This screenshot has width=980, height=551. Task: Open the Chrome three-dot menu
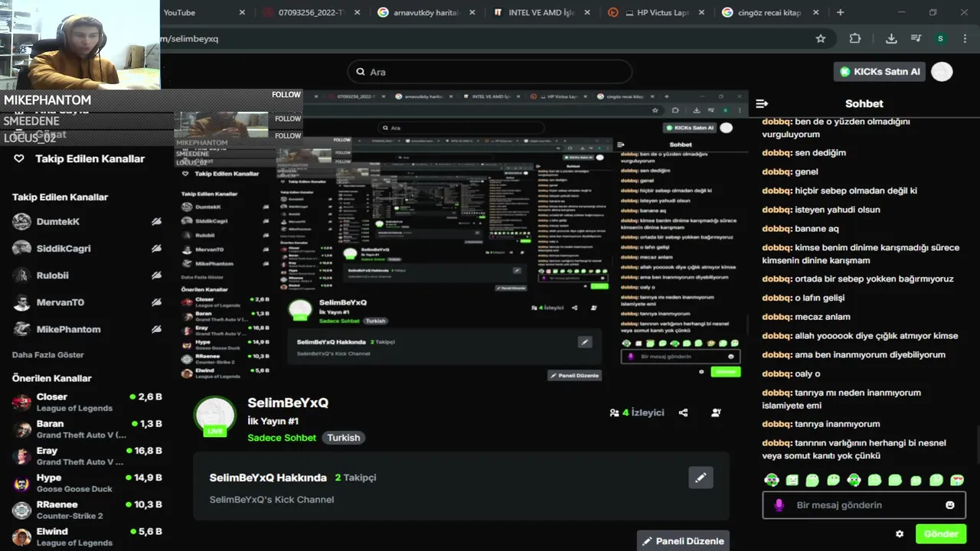964,38
